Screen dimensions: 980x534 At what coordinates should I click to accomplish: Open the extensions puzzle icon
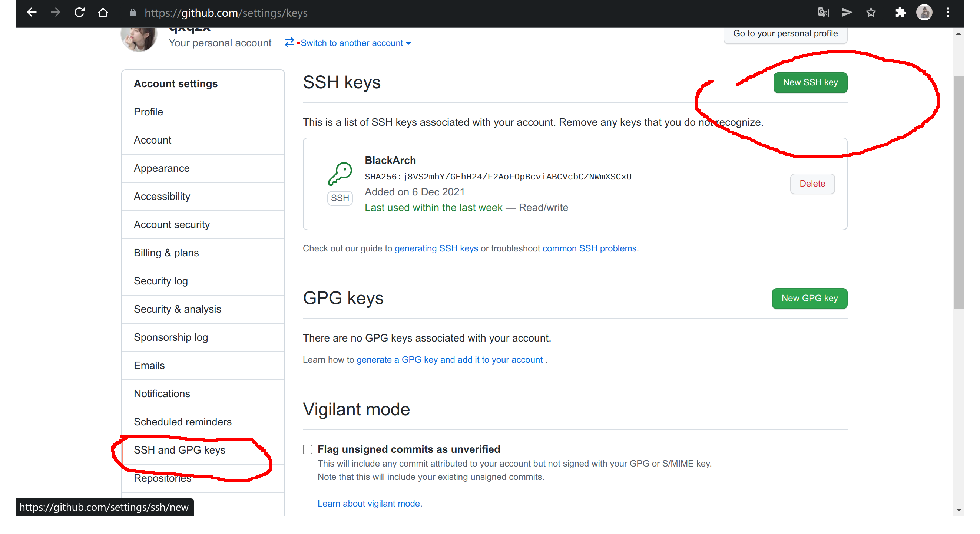[x=900, y=13]
